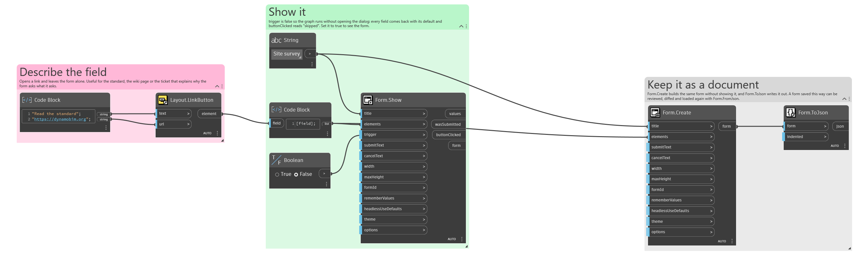Open the Describe the field group menu dots
868x254 pixels.
pyautogui.click(x=222, y=86)
